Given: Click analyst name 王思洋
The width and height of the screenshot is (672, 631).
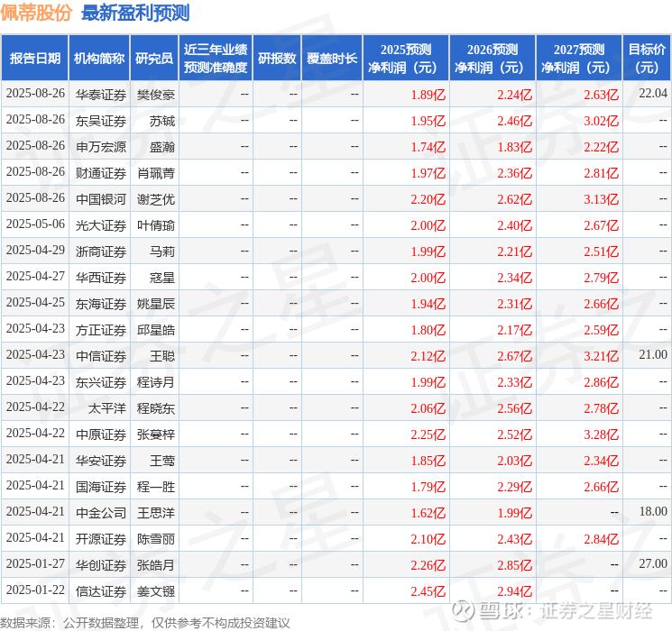Looking at the screenshot, I should point(156,513).
